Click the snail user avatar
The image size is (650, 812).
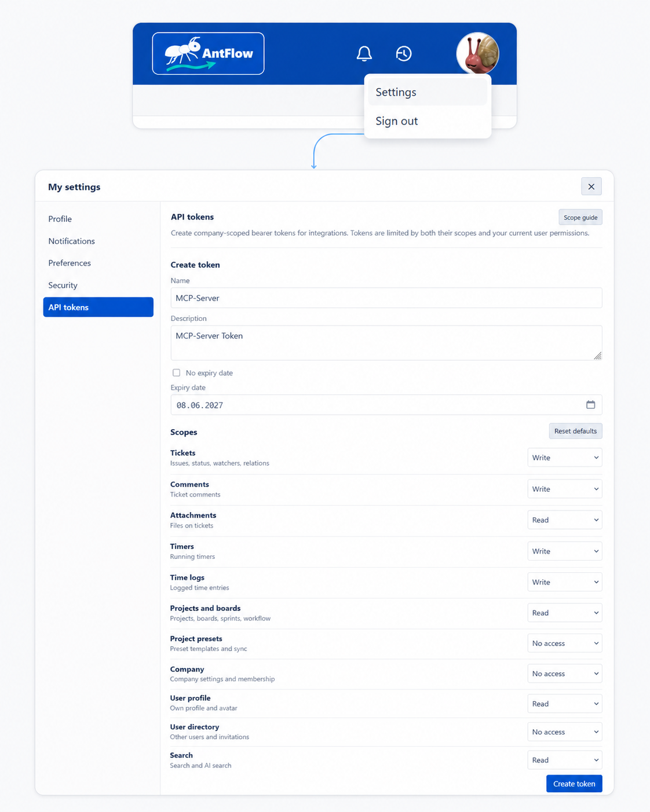(x=478, y=53)
